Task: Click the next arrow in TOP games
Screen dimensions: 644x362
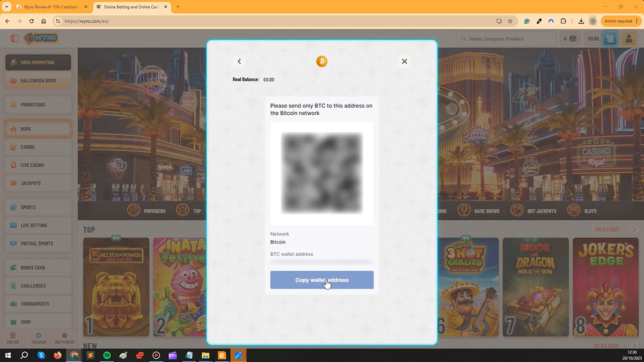Action: (x=634, y=230)
